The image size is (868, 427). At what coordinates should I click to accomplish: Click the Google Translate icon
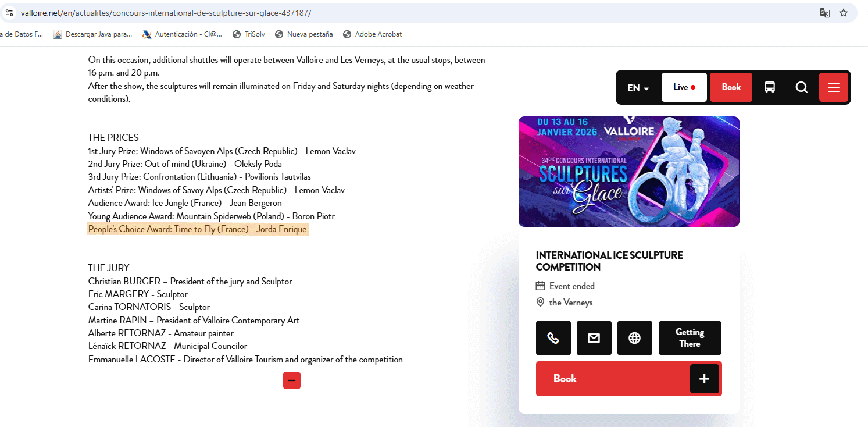[x=824, y=13]
